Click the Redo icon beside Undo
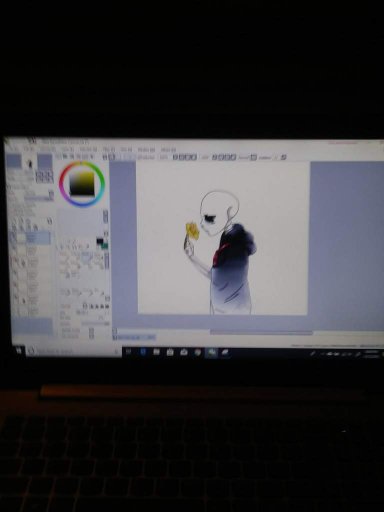Image resolution: width=384 pixels, height=512 pixels. (x=112, y=156)
